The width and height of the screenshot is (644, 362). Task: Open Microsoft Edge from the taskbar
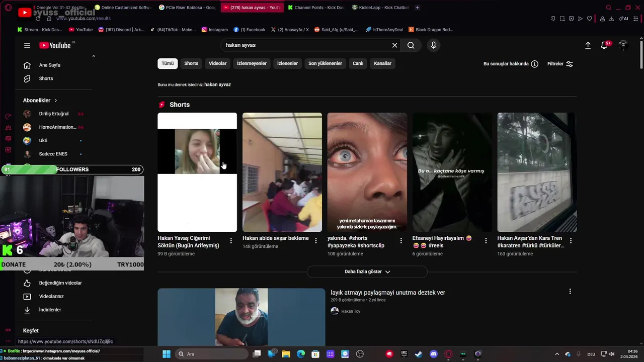coord(301,354)
